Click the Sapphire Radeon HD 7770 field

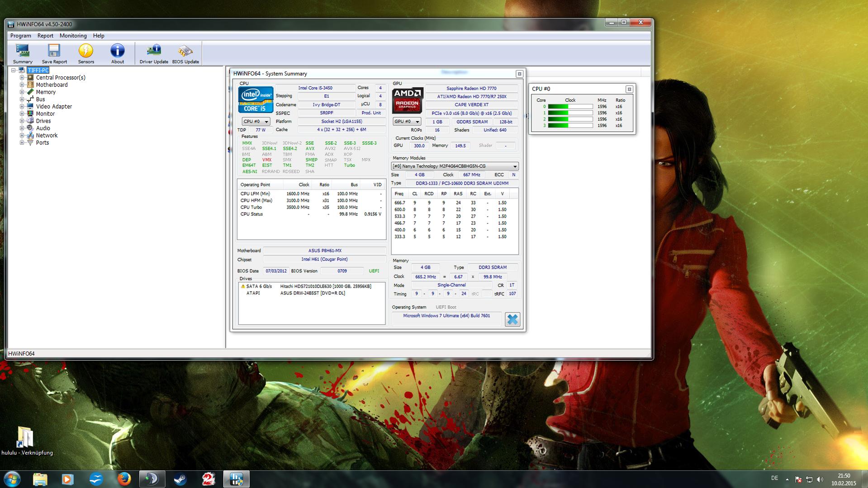[471, 88]
